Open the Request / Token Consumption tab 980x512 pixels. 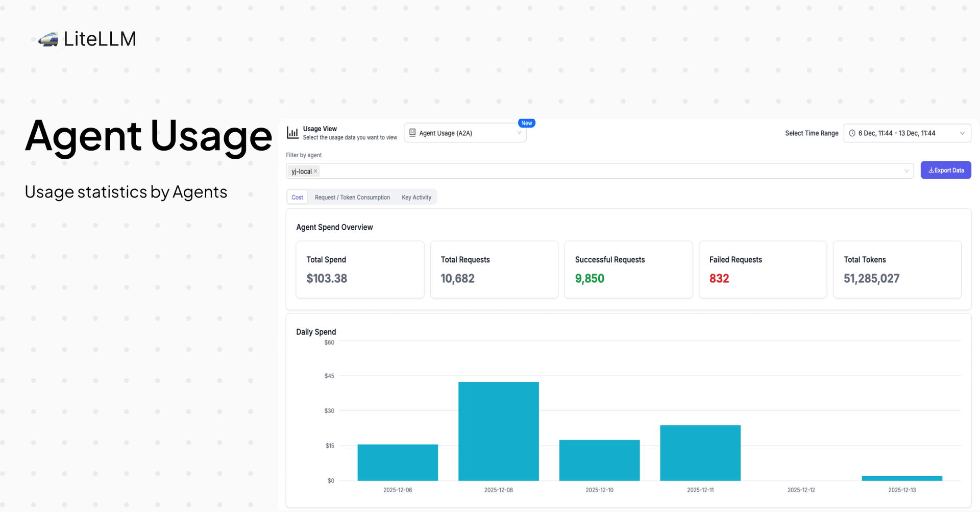(352, 198)
